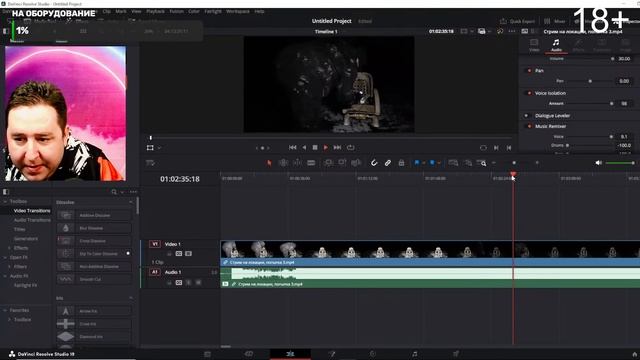640x360 pixels.
Task: Lock the Video 1 track
Action: 169,253
